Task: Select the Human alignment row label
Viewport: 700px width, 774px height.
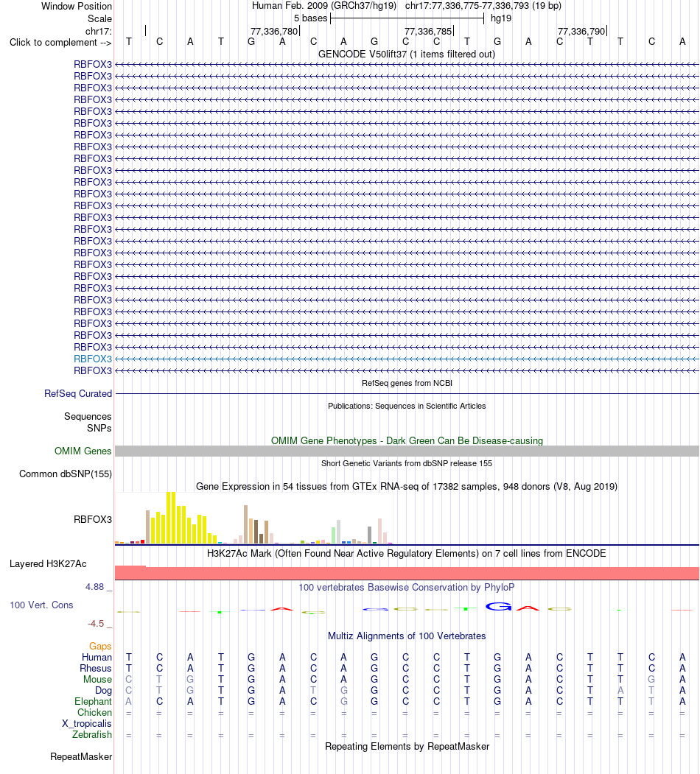Action: 97,657
